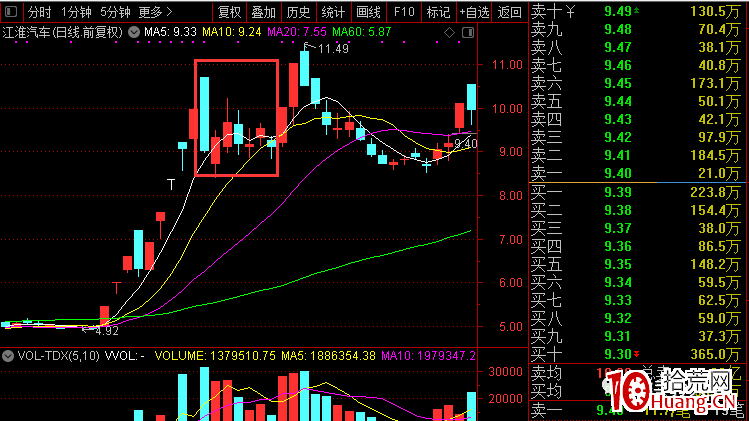
Task: Click the 买均 average buy label
Action: click(x=547, y=392)
